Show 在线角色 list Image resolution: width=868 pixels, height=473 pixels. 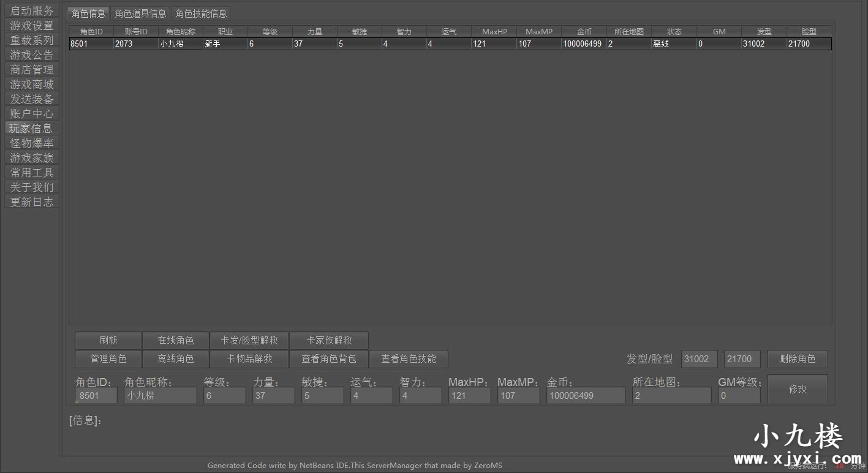click(x=176, y=341)
